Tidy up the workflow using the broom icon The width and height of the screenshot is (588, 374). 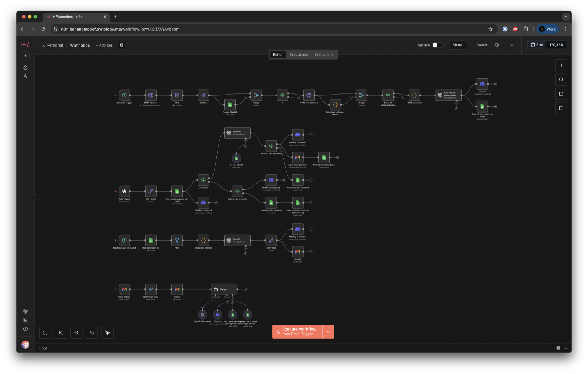tap(107, 332)
